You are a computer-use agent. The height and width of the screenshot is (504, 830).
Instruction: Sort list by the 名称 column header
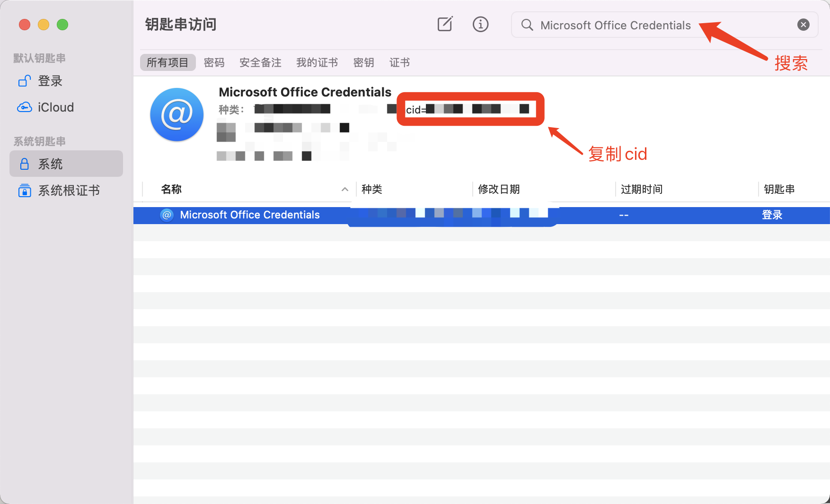point(171,189)
